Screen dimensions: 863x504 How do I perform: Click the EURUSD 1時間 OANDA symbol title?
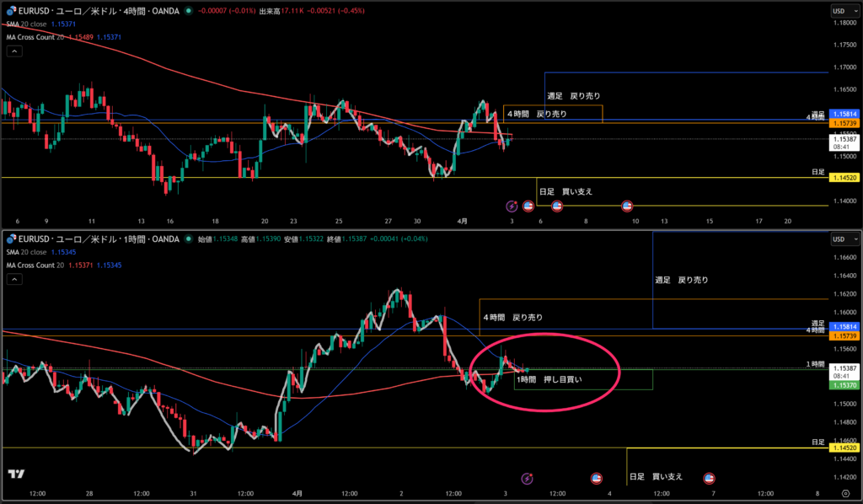[x=97, y=239]
